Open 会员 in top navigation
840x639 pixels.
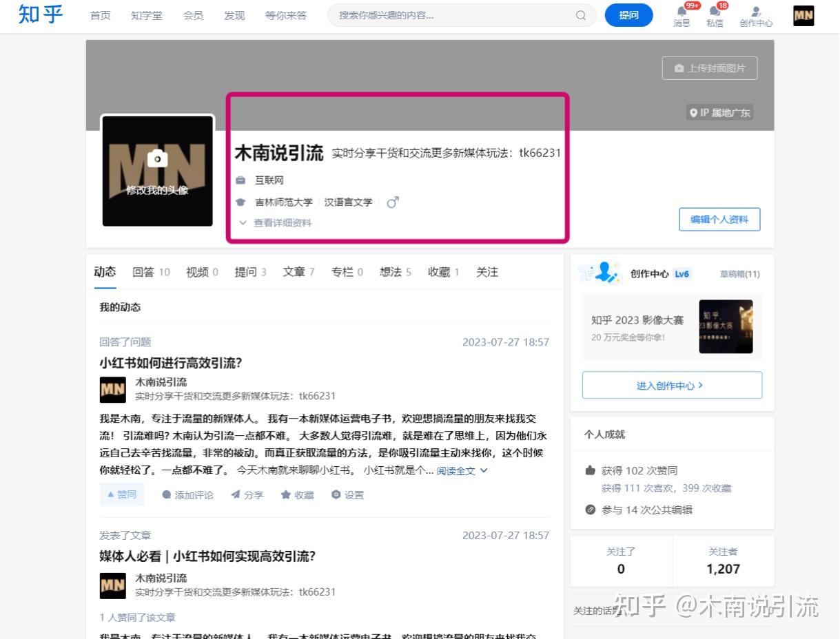(x=194, y=15)
